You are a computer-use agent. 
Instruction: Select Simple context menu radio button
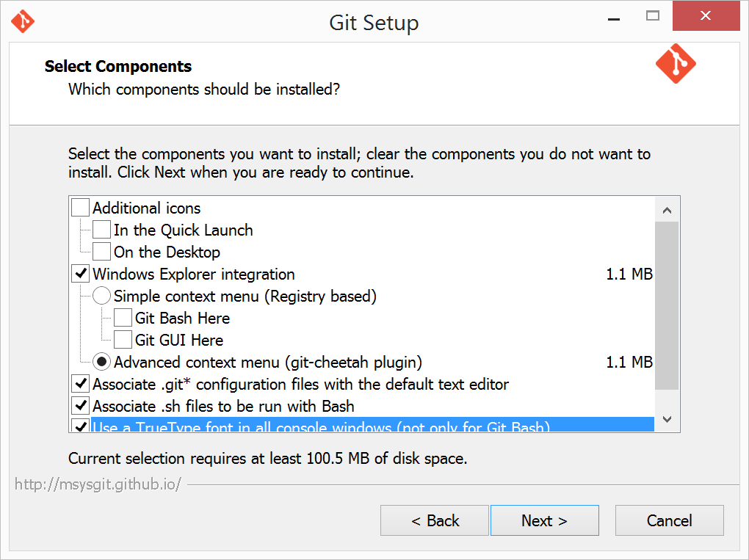(x=102, y=296)
